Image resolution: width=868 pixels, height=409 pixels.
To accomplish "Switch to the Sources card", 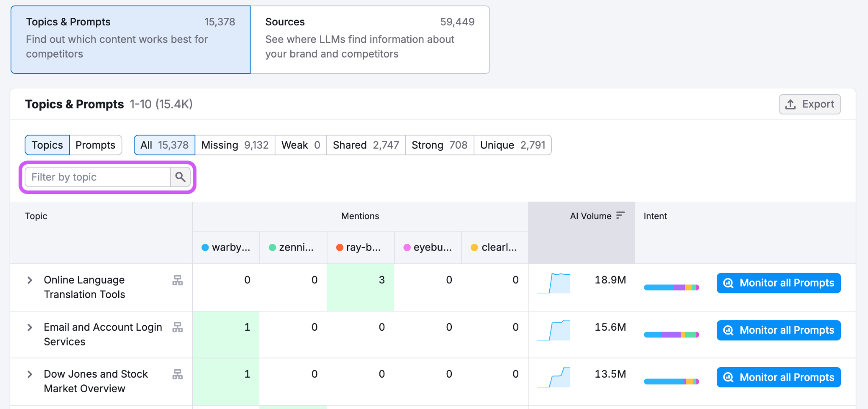I will point(370,39).
